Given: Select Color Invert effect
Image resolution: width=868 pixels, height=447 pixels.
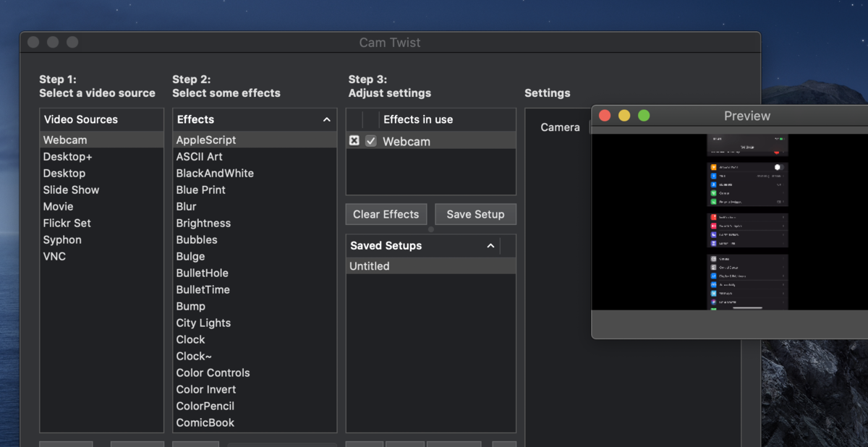Looking at the screenshot, I should pos(255,389).
